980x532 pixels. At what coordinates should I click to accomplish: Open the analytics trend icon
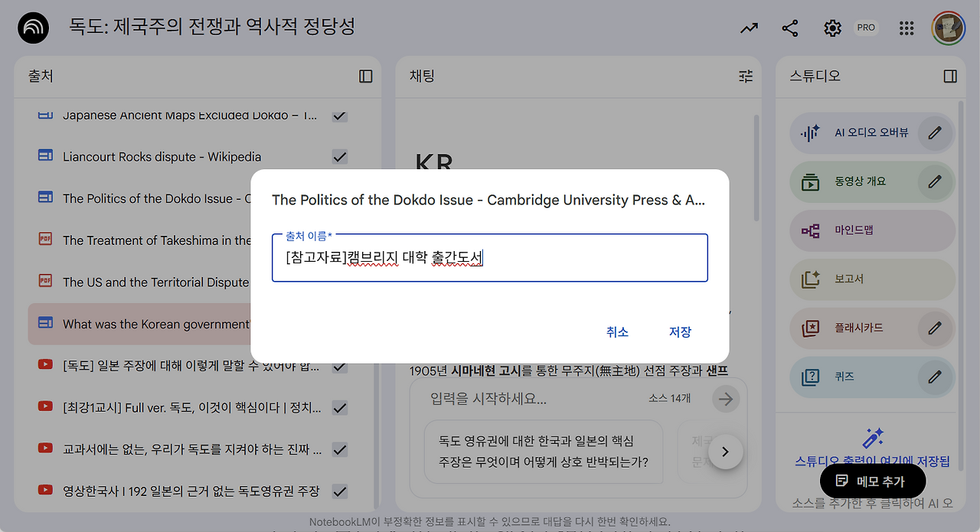pyautogui.click(x=749, y=28)
